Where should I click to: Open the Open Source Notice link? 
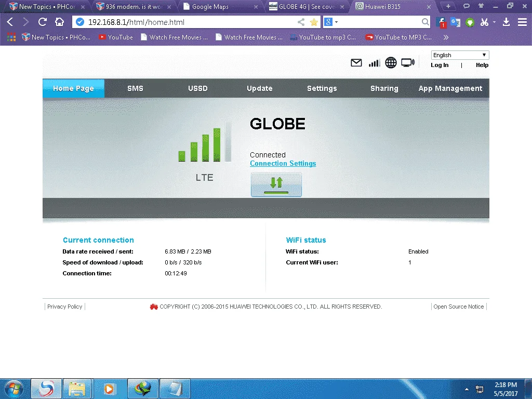458,307
